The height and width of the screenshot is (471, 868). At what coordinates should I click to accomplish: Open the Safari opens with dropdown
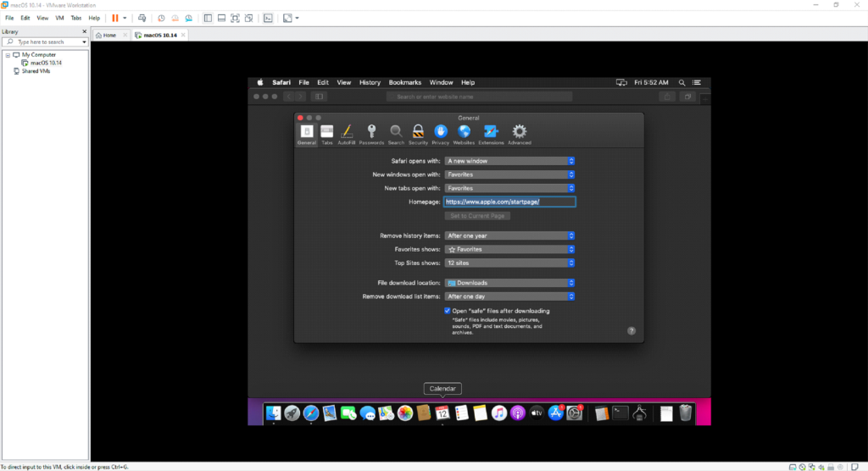click(x=509, y=161)
